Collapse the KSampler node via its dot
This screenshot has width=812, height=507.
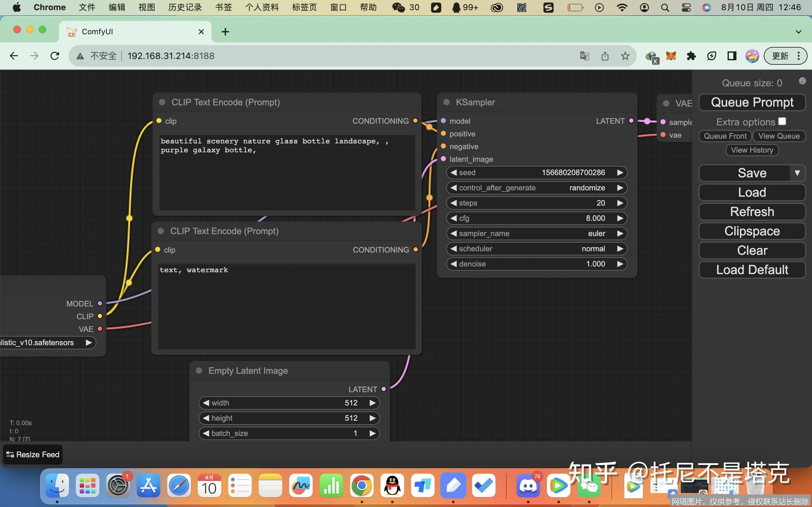coord(446,102)
